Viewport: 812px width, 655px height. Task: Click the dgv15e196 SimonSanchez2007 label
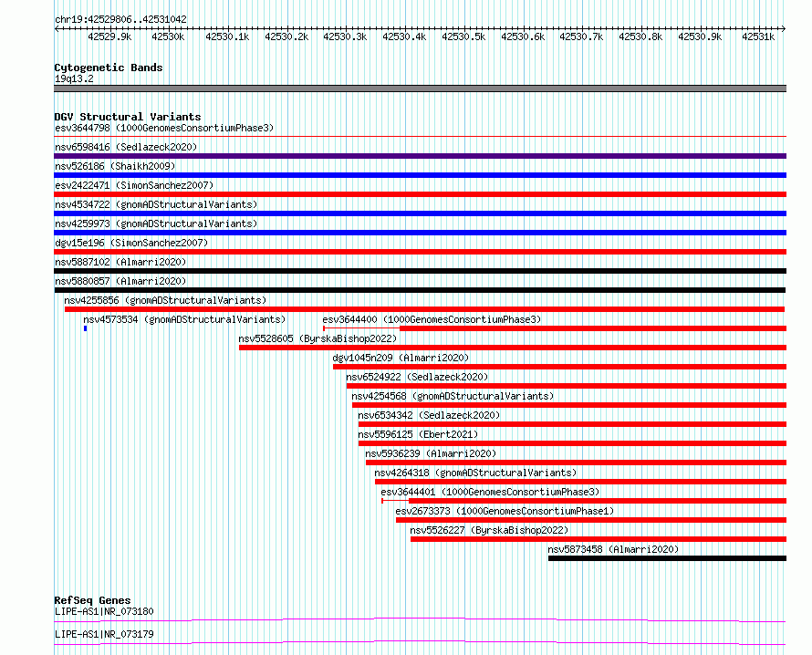point(131,243)
